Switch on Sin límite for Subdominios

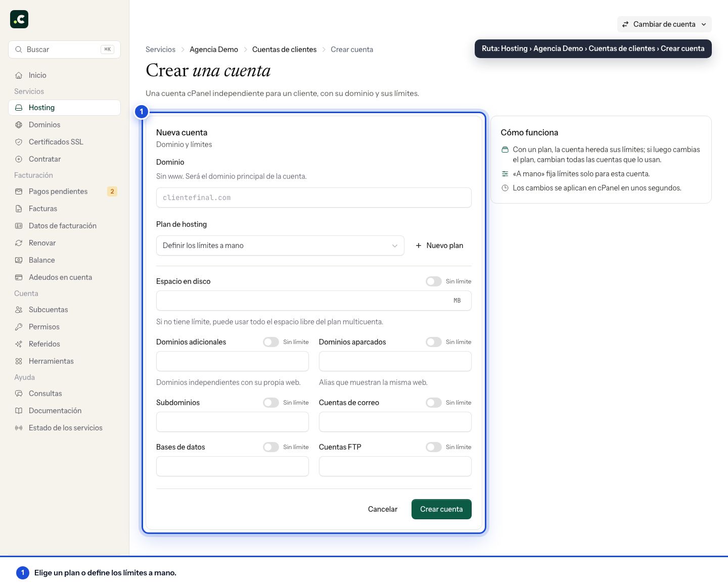(271, 403)
